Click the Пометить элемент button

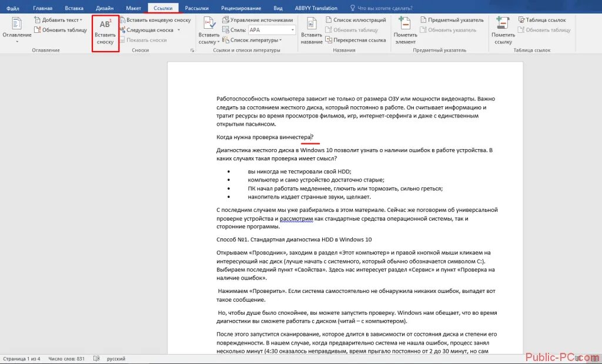(405, 31)
